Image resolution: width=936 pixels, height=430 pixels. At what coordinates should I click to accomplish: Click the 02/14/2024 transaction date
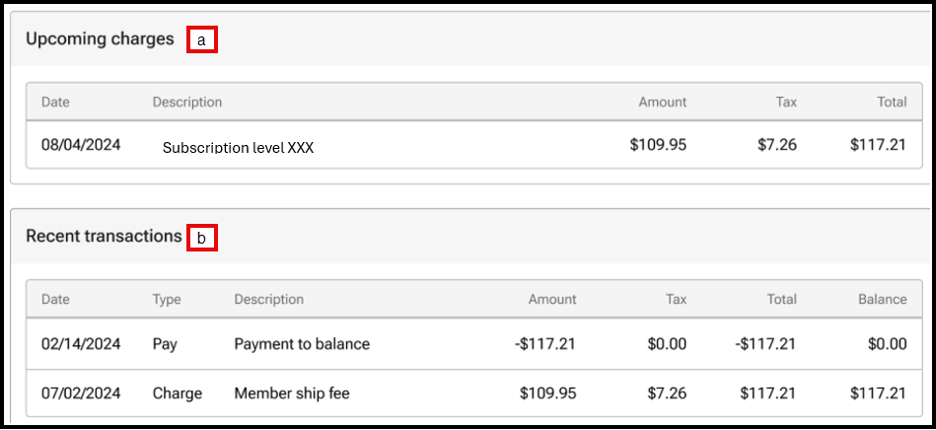pyautogui.click(x=81, y=344)
